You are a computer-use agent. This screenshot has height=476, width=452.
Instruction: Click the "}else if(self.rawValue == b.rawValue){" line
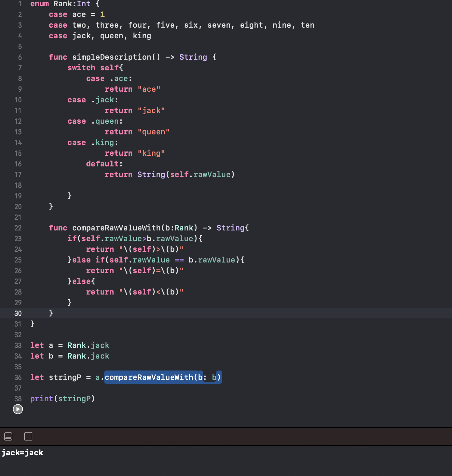coord(156,260)
